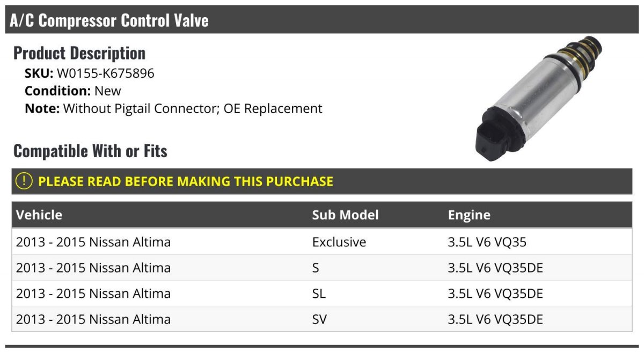Click the Product Description heading

click(x=79, y=53)
